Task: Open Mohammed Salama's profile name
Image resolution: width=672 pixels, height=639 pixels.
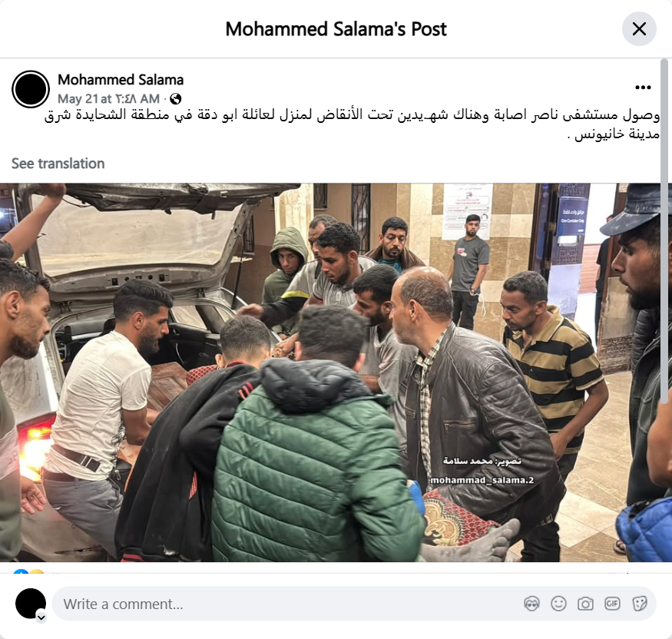Action: tap(121, 80)
